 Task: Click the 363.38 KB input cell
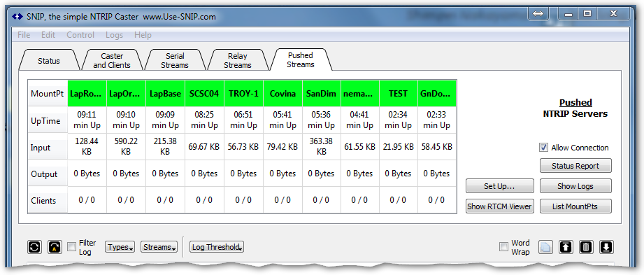pos(322,146)
